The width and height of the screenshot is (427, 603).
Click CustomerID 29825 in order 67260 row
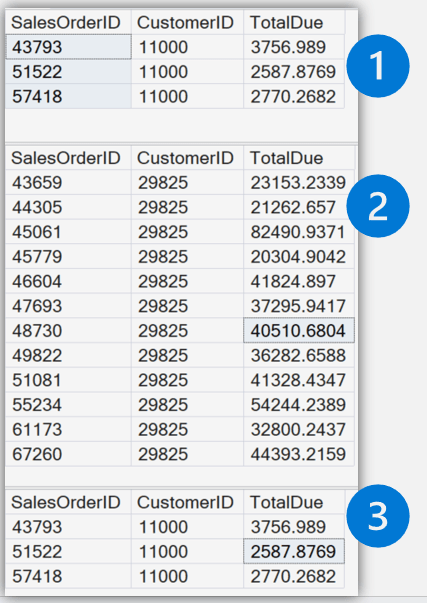tap(187, 454)
